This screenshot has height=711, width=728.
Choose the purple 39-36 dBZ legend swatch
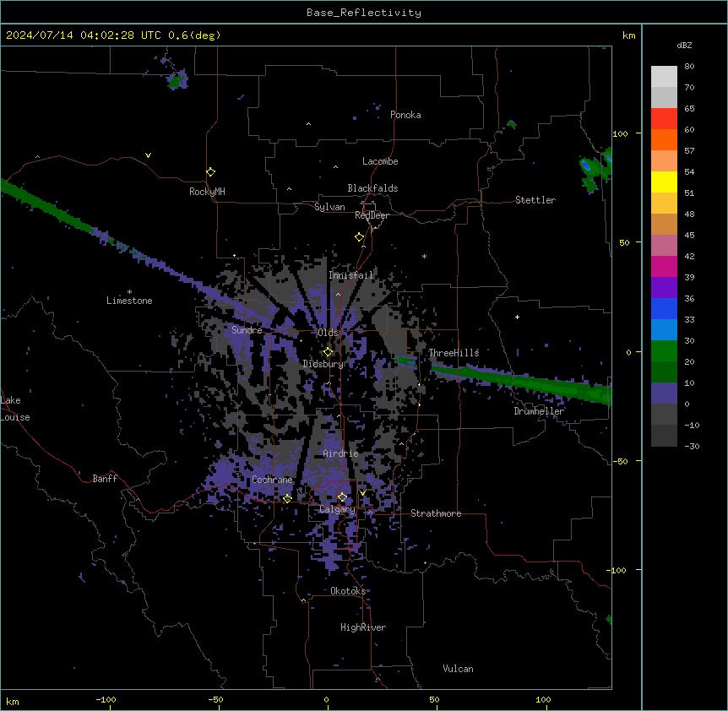(x=664, y=288)
